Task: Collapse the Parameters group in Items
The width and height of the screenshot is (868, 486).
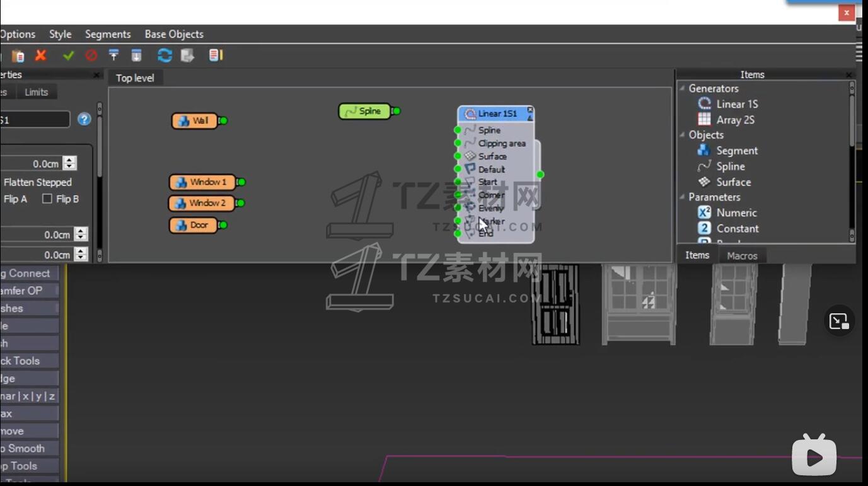Action: tap(682, 197)
